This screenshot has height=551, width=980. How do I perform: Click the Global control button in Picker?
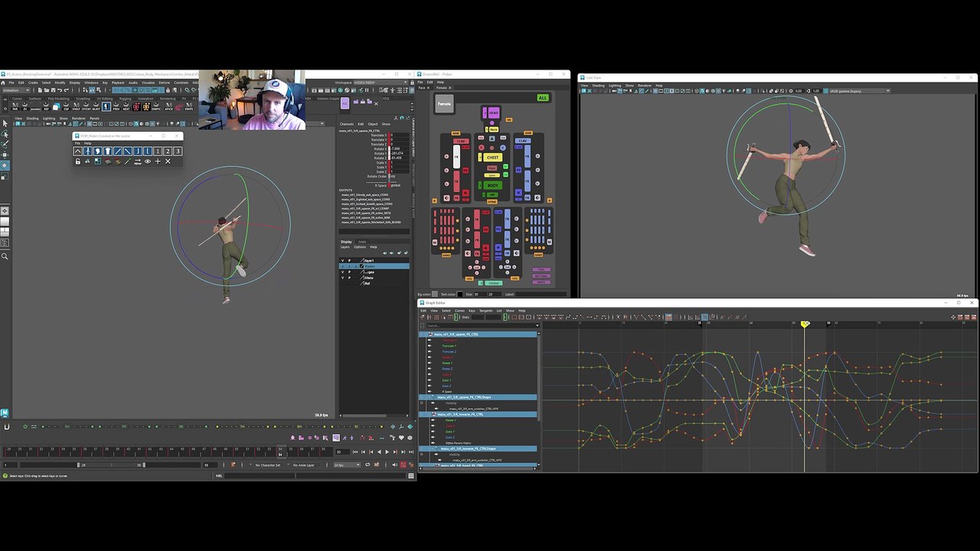(x=493, y=283)
